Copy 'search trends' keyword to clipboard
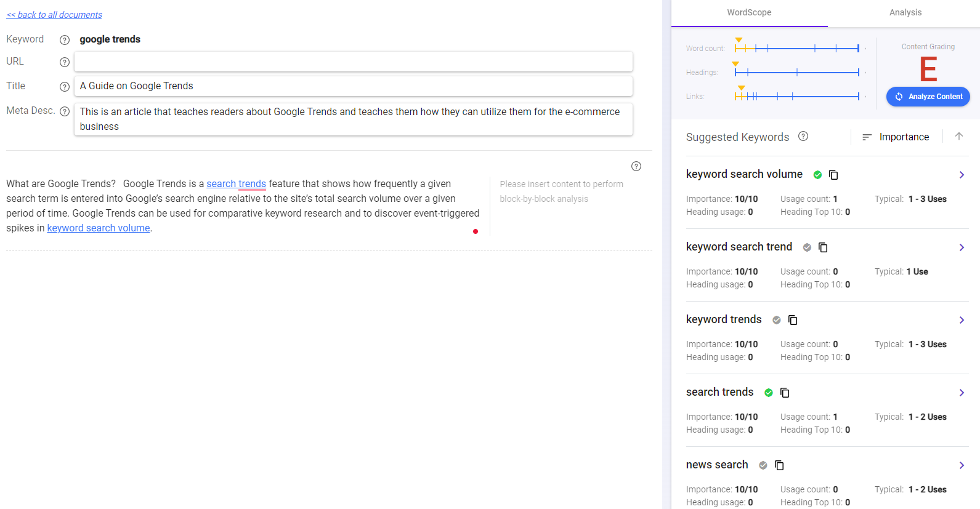The image size is (980, 509). 785,393
